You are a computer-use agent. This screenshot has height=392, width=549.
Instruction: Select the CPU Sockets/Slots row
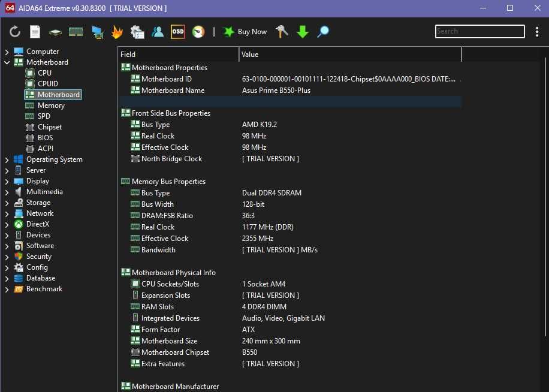(290, 284)
